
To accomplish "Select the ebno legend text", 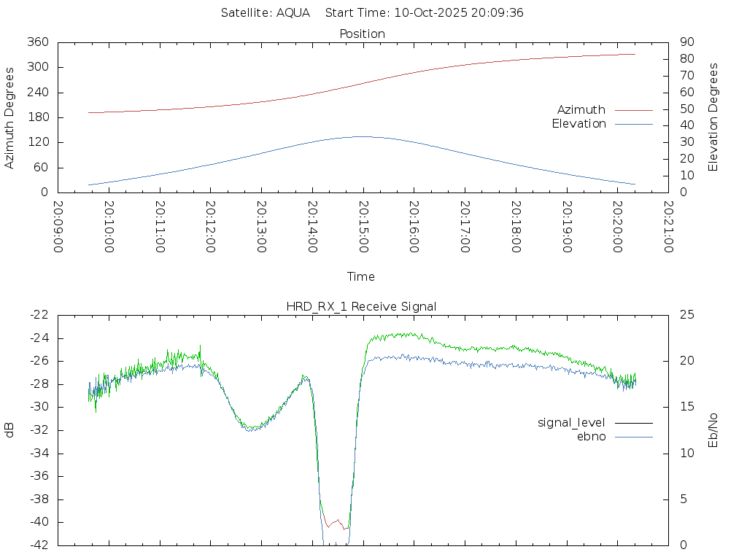I will point(591,437).
